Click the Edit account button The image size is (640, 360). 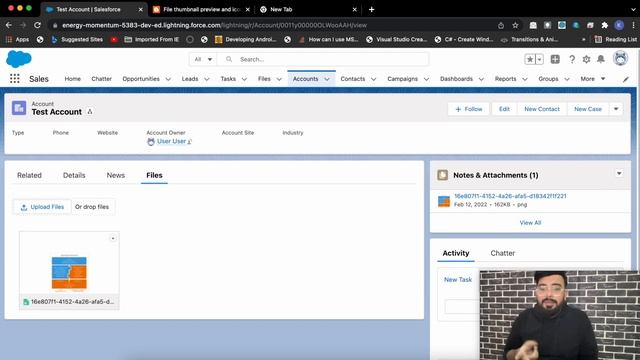pos(504,109)
